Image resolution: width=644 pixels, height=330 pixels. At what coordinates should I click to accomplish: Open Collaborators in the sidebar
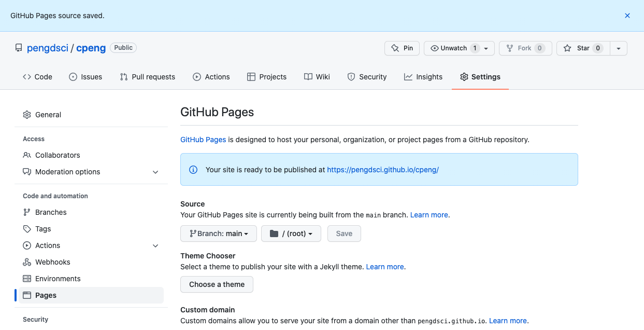tap(91, 155)
